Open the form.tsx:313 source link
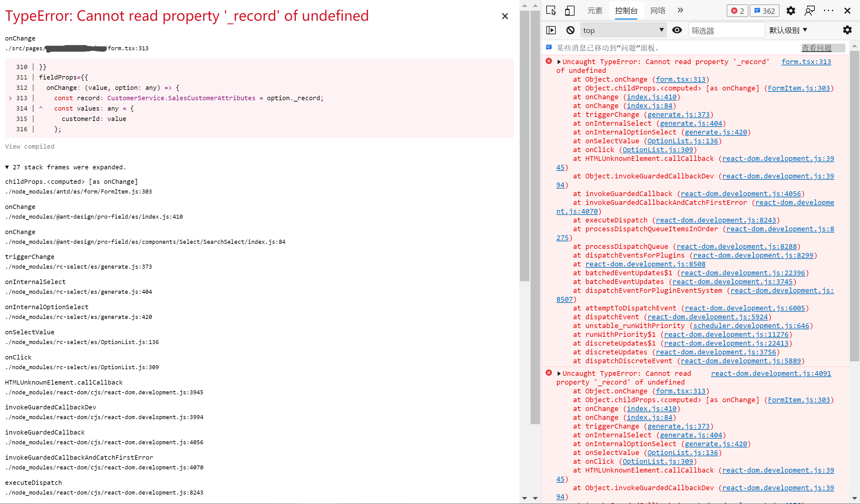The image size is (860, 504). (807, 62)
